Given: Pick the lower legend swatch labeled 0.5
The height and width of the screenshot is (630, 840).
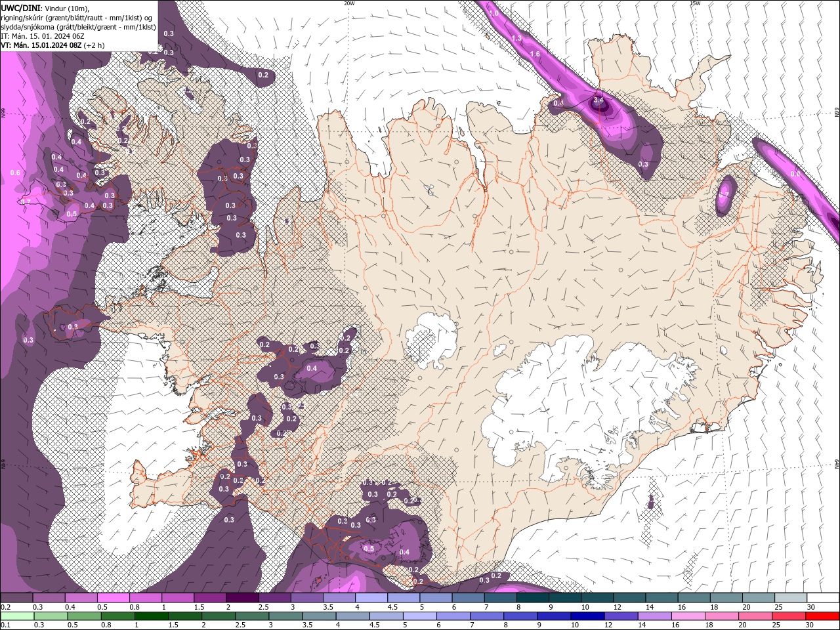Looking at the screenshot, I should tap(84, 616).
